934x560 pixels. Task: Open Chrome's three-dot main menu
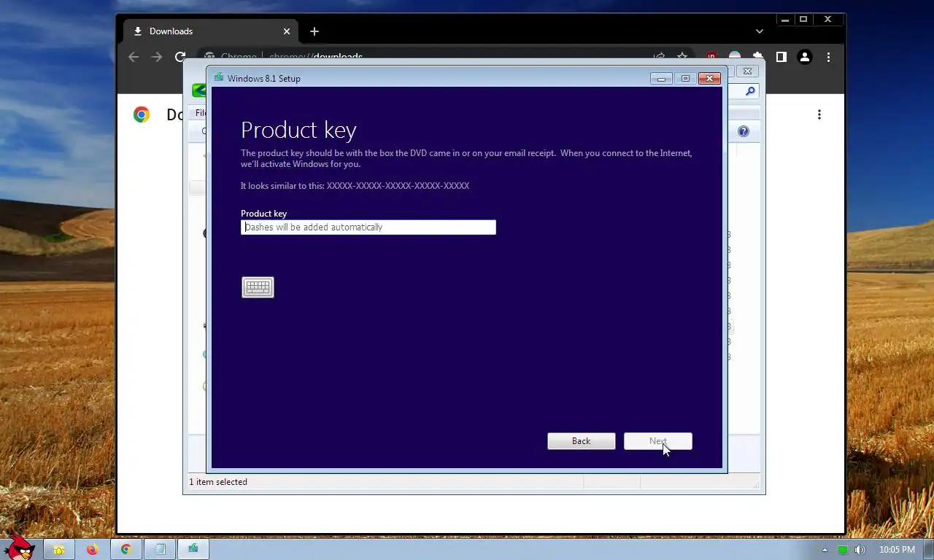[828, 57]
